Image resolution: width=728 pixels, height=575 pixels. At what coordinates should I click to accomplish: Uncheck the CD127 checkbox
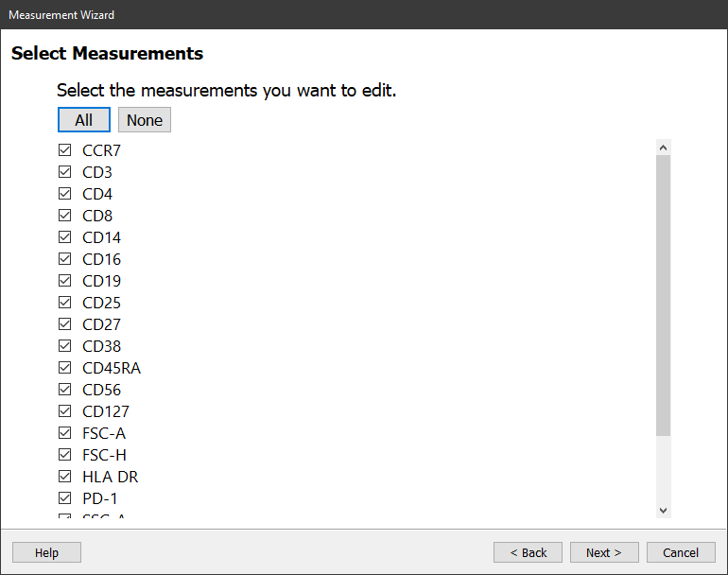(x=65, y=411)
